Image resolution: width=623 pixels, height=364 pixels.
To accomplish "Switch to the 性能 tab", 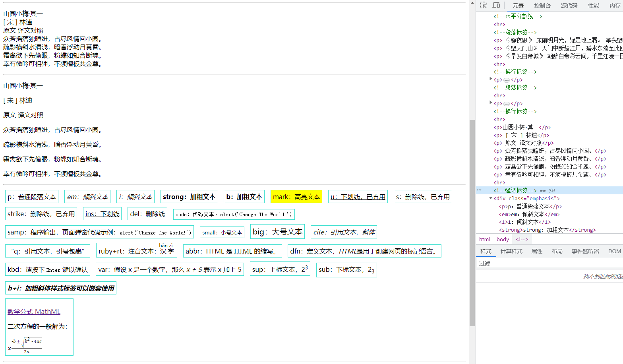I will click(594, 6).
